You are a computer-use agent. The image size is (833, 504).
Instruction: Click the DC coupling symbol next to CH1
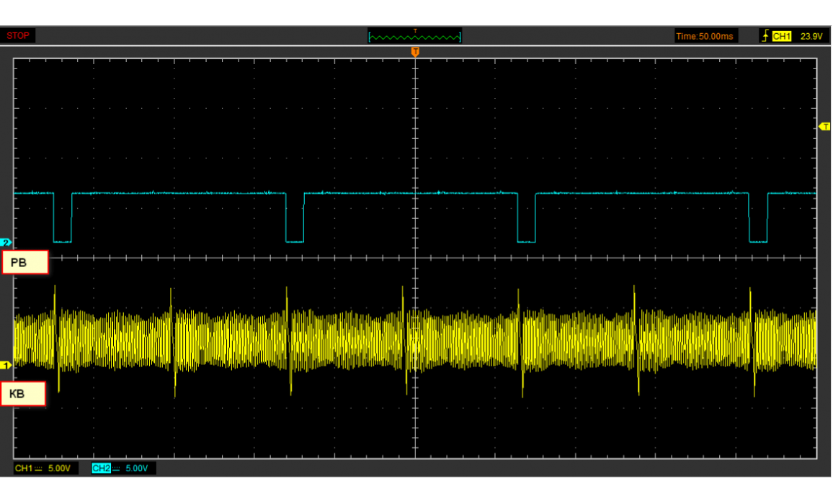click(39, 469)
